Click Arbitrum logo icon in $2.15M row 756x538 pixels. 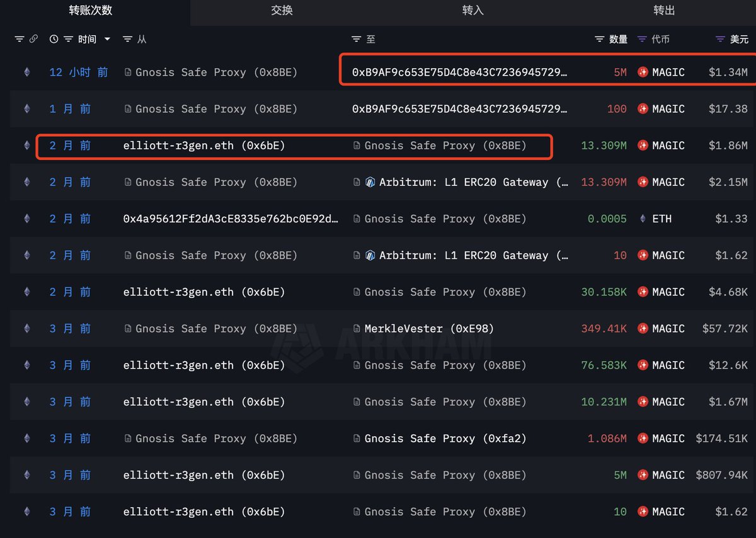(370, 182)
